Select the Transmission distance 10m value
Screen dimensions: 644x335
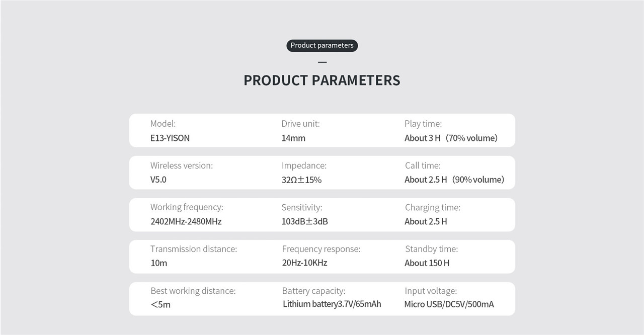tap(159, 263)
